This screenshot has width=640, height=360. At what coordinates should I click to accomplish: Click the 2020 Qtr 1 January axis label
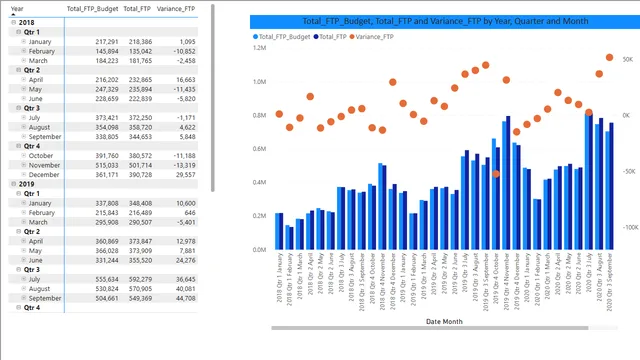[527, 279]
